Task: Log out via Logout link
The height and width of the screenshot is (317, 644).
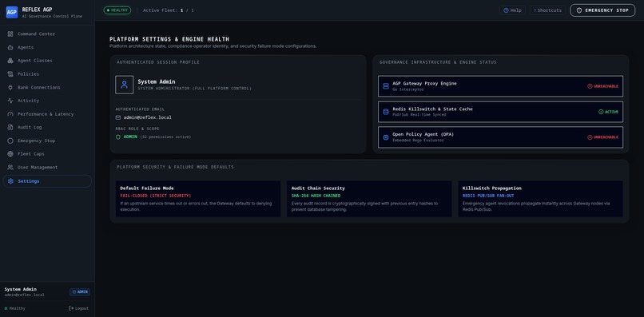Action: pyautogui.click(x=78, y=308)
